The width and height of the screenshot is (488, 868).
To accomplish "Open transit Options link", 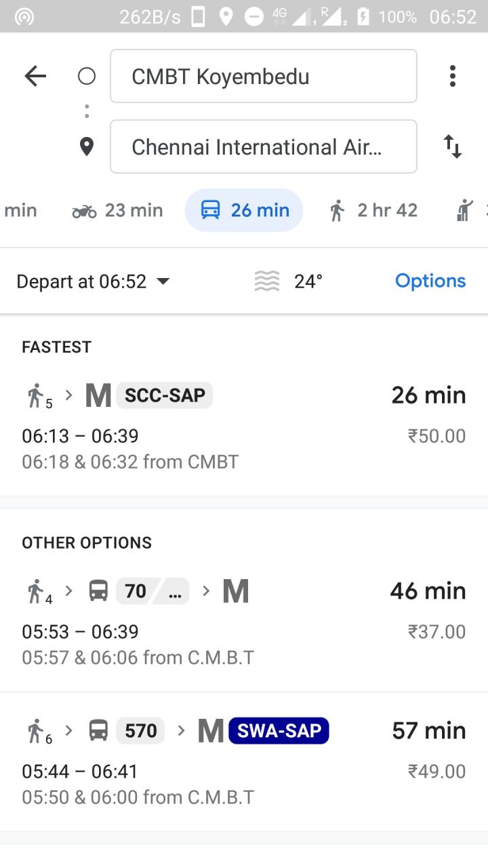I will (430, 281).
